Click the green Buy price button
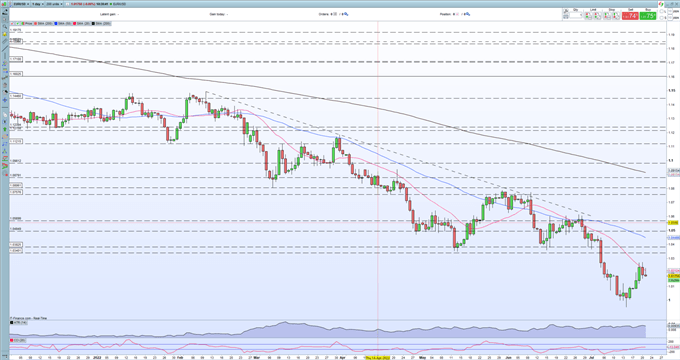 pos(648,16)
